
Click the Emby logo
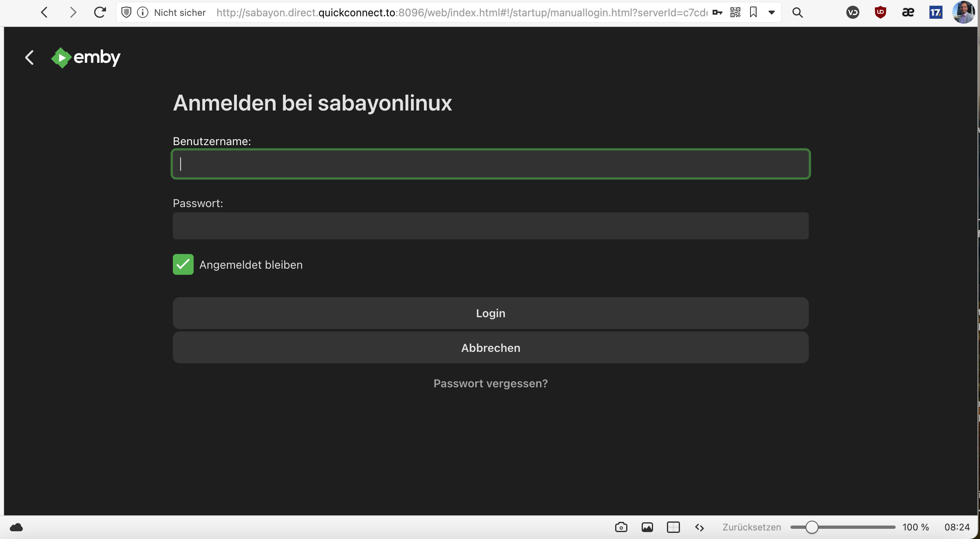86,57
